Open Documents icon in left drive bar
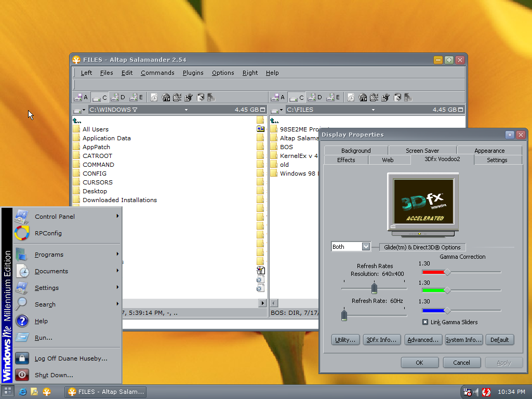The height and width of the screenshot is (399, 532). tap(154, 98)
